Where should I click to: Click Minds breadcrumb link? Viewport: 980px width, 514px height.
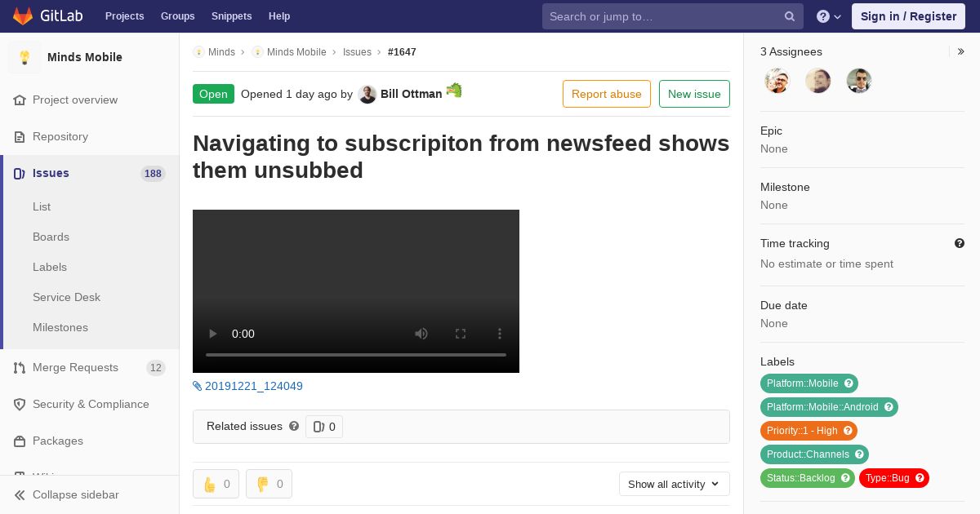click(221, 52)
